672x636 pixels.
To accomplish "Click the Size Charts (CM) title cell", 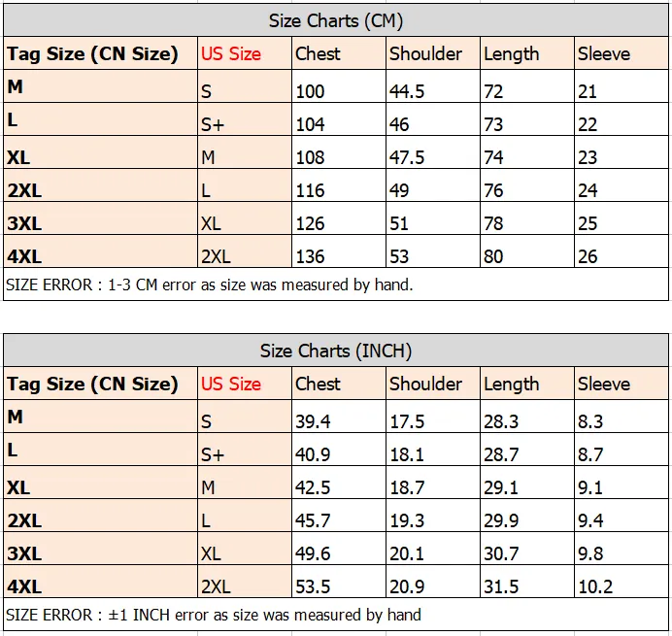I will point(336,20).
